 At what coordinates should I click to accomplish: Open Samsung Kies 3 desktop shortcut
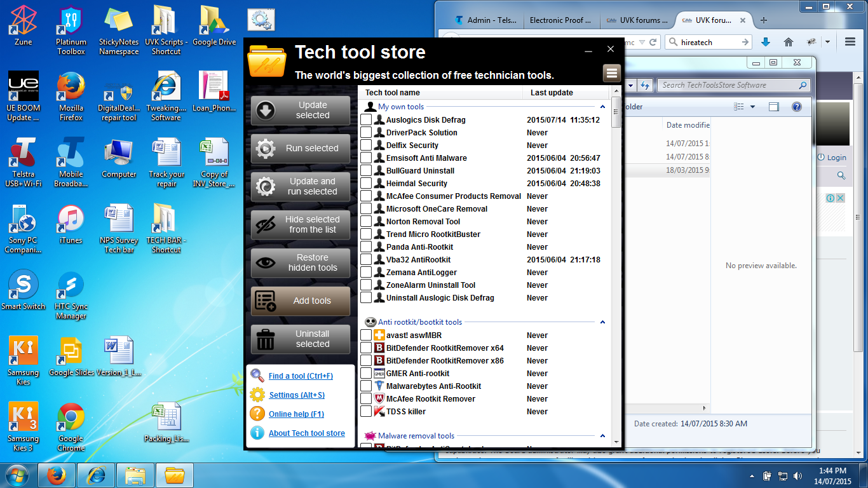coord(24,426)
